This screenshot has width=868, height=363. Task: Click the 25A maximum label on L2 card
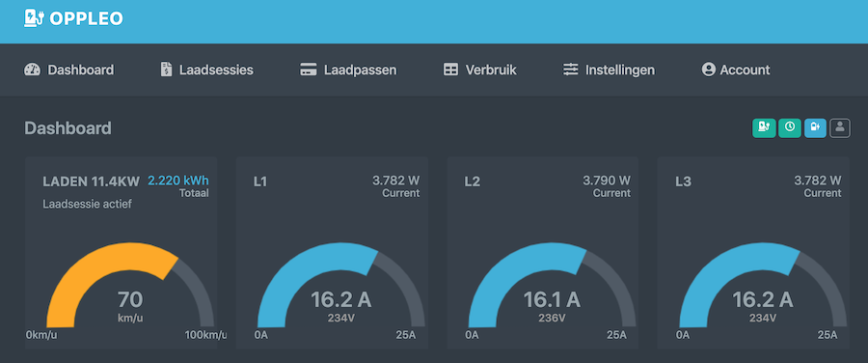point(616,335)
